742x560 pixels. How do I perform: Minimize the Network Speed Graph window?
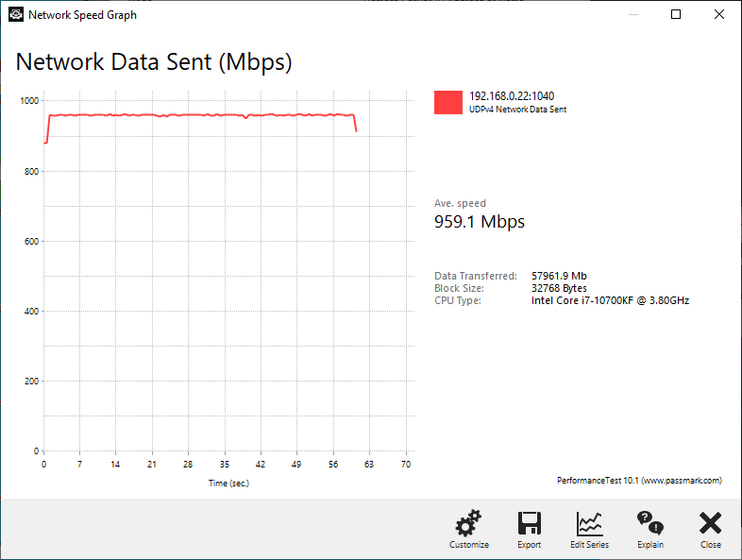pos(633,15)
